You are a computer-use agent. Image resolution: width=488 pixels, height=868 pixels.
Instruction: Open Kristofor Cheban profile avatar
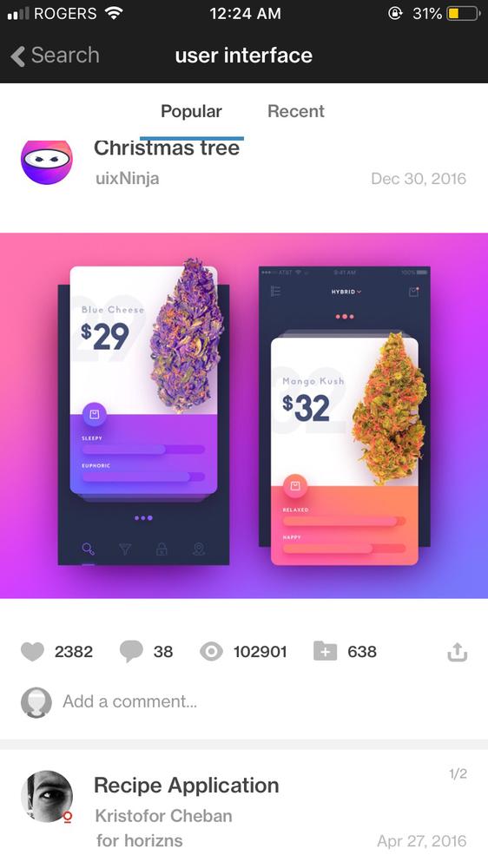pos(47,796)
